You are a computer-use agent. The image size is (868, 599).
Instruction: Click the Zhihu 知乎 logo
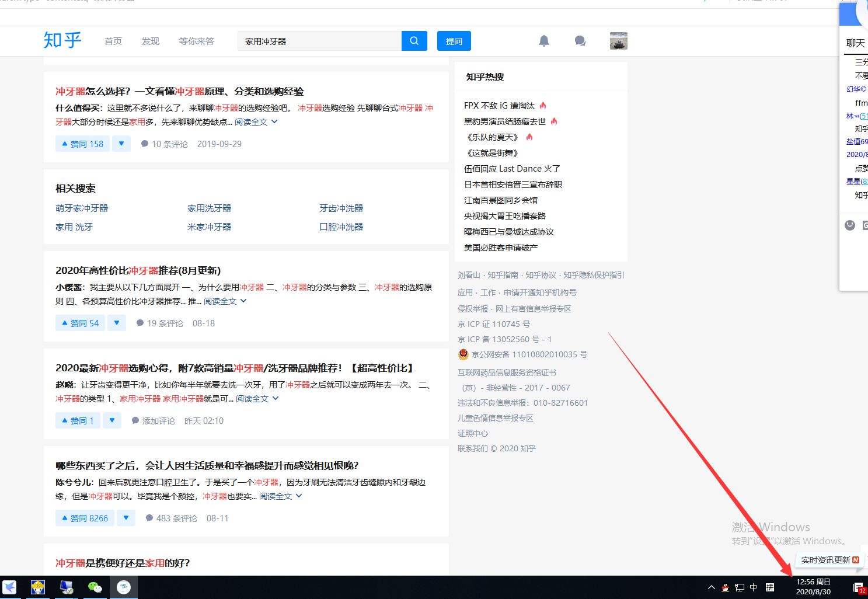click(x=62, y=40)
